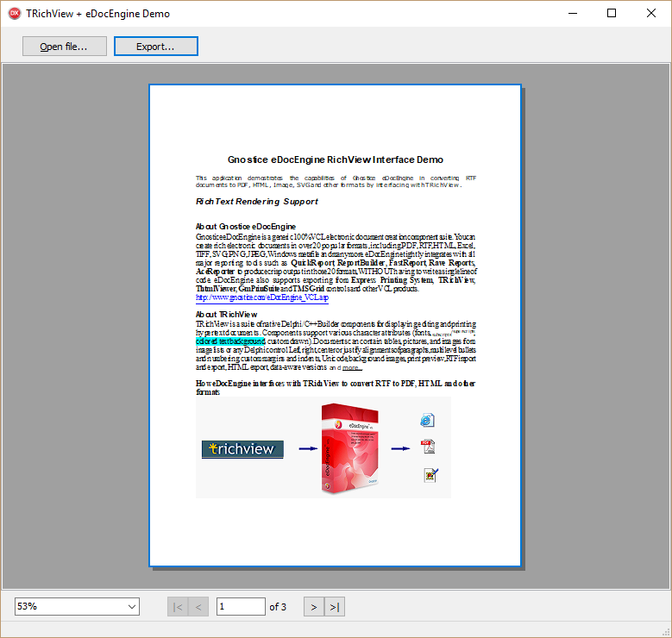Click the TRichView logo image
Screen dimensions: 672x638
point(242,449)
